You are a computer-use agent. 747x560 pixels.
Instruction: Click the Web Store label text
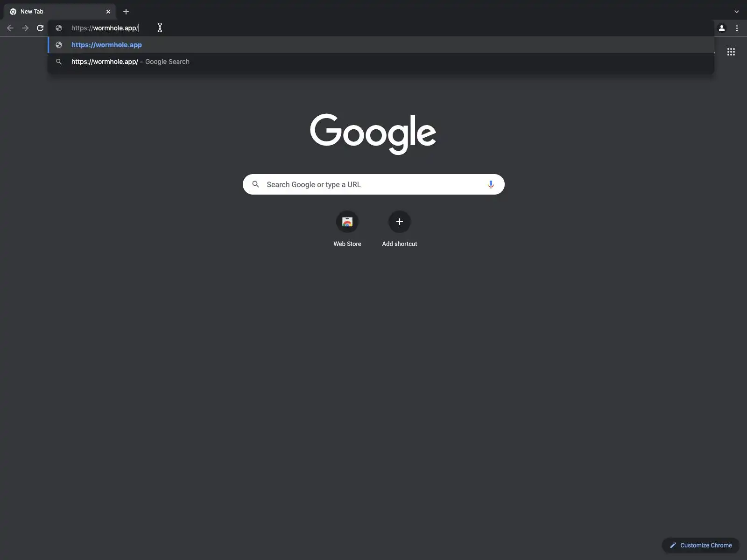coord(347,244)
